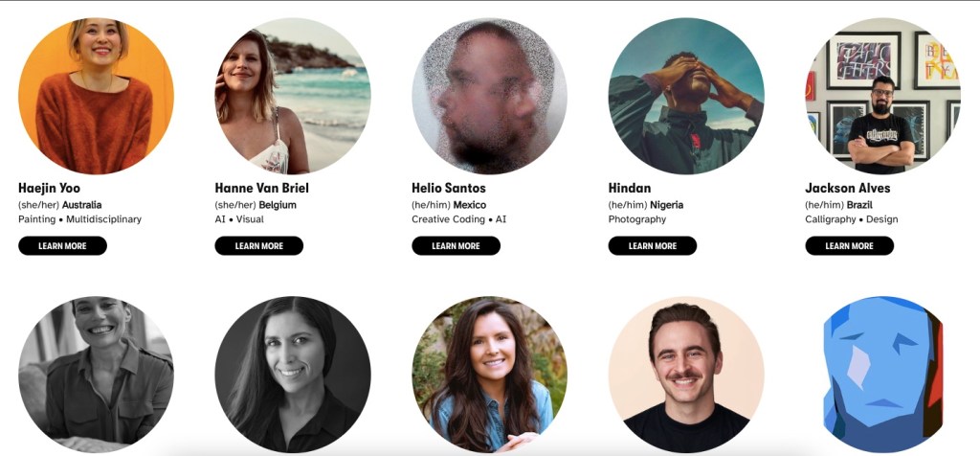The image size is (980, 456).
Task: Open Hanne Van Briel's beach profile photo
Action: pyautogui.click(x=293, y=96)
